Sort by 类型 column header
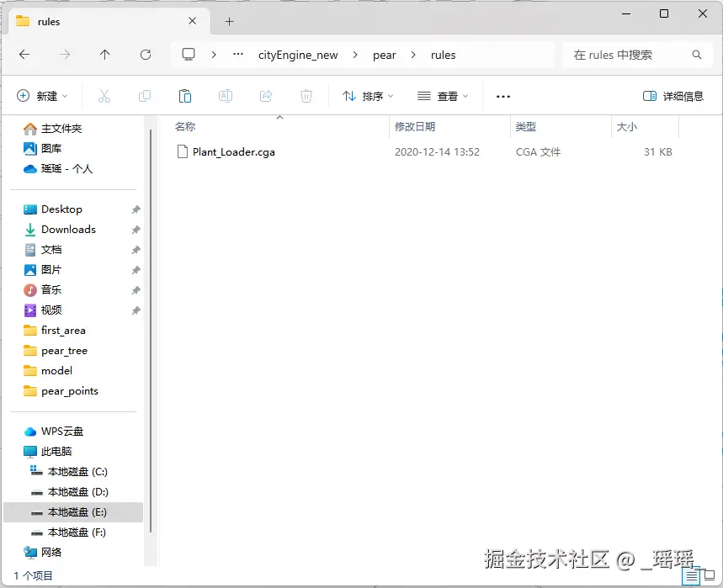 [x=526, y=127]
